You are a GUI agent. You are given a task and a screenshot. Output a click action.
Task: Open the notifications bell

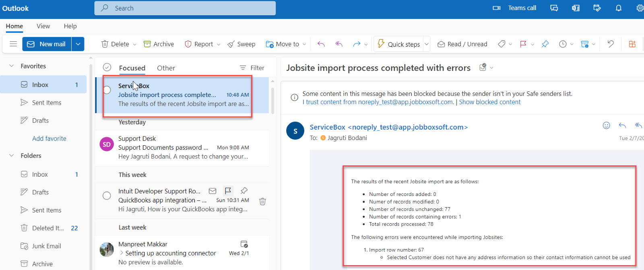coord(619,8)
